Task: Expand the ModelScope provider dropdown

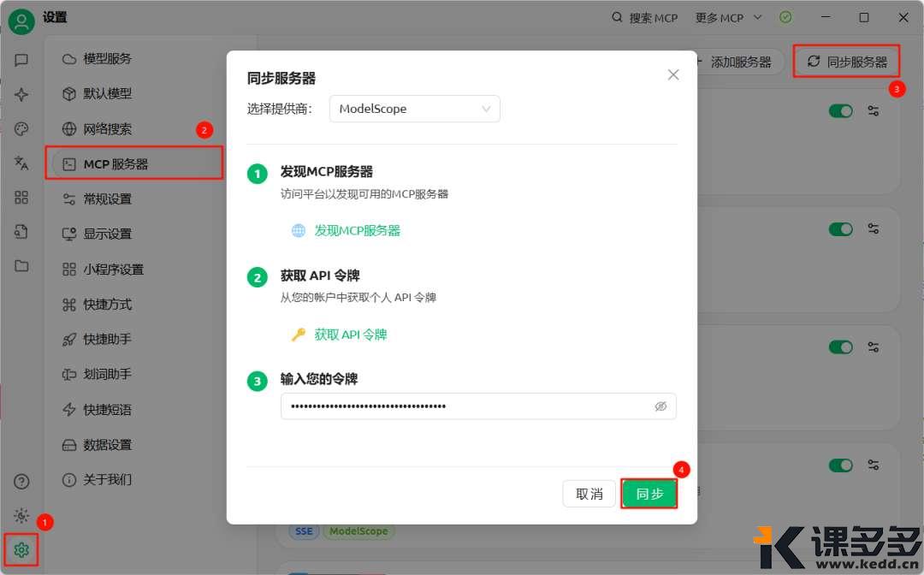Action: [x=415, y=109]
